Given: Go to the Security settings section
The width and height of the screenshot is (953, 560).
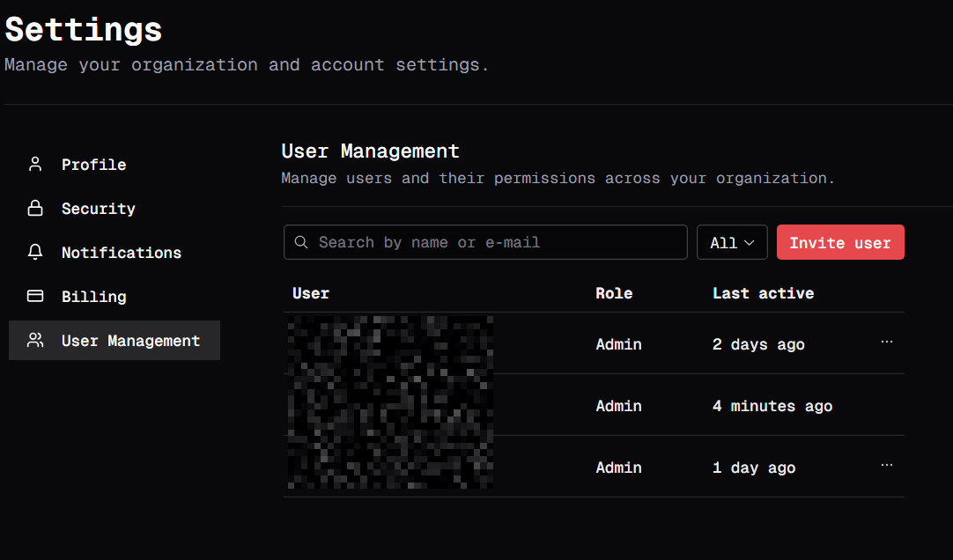Looking at the screenshot, I should (98, 209).
